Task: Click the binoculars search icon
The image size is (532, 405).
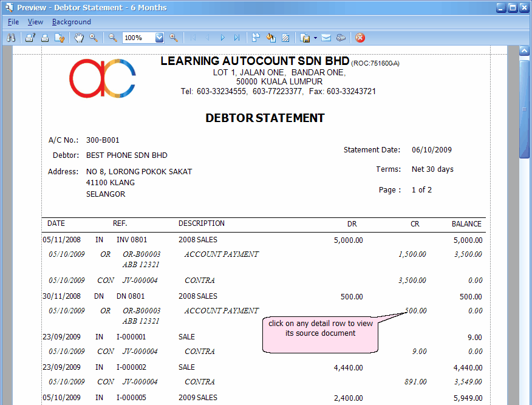Action: (11, 38)
